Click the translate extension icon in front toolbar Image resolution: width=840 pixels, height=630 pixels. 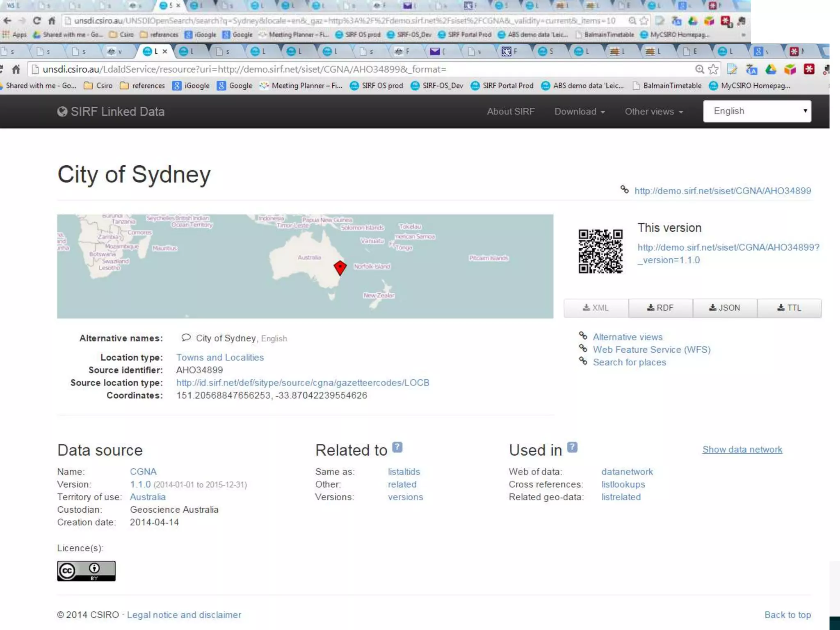(x=751, y=69)
